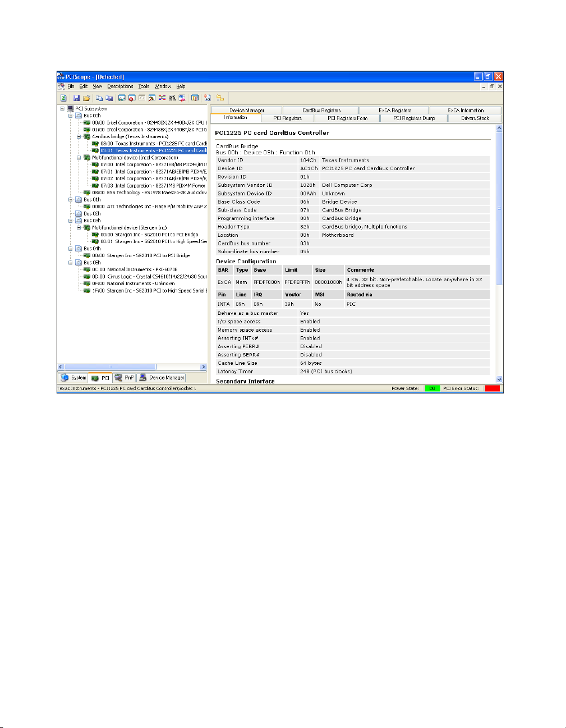Viewport: 566px width, 728px height.
Task: Select the bottom Device Manager tab
Action: [x=162, y=378]
